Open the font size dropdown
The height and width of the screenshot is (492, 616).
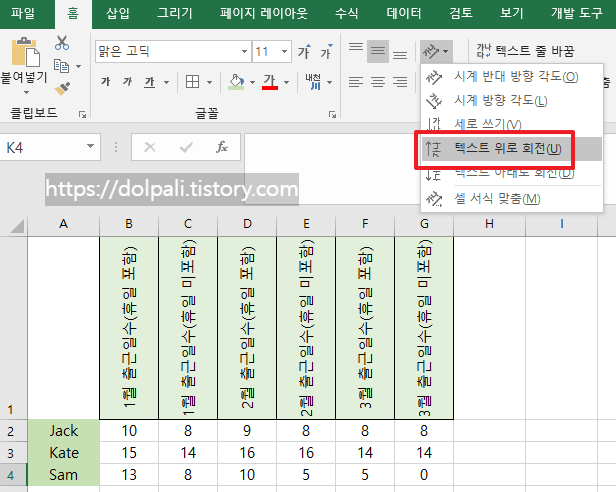pos(284,51)
